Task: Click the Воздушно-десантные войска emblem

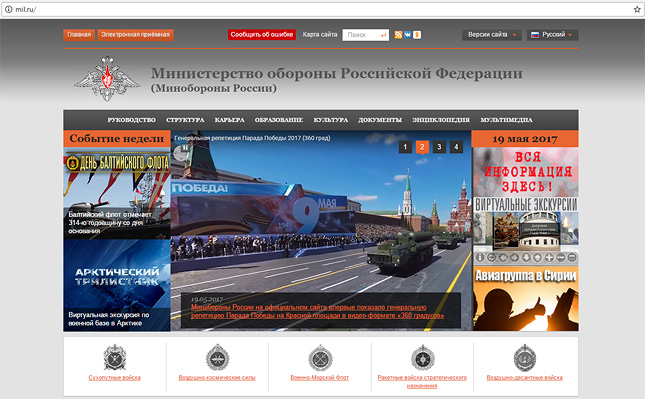Action: tap(524, 357)
